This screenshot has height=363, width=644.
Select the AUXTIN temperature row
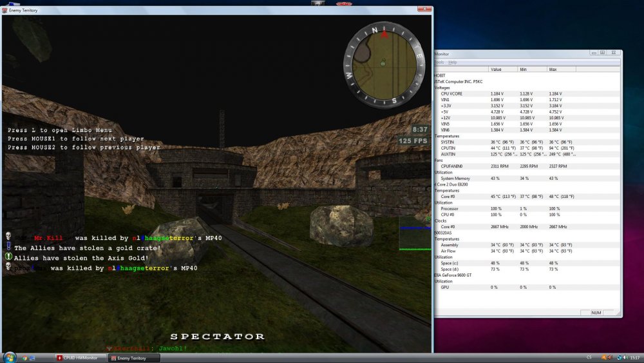tap(527, 154)
